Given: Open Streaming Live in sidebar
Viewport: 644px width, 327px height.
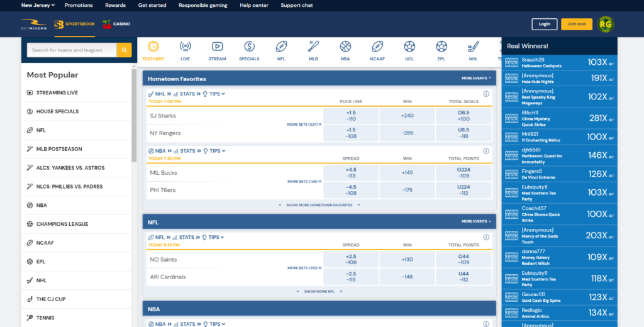Looking at the screenshot, I should (76, 93).
